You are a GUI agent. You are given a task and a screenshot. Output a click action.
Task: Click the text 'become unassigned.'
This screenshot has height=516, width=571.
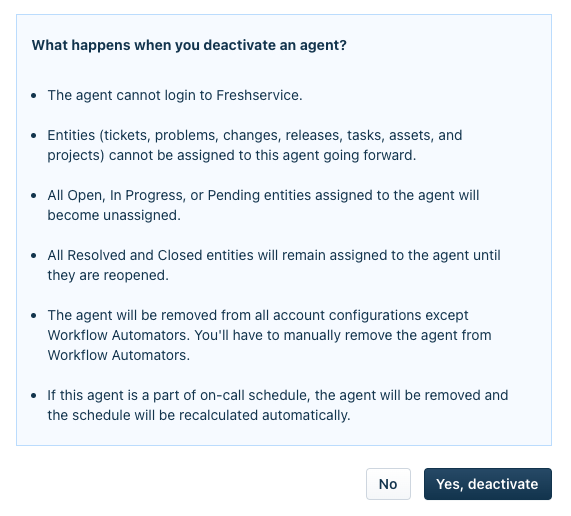pyautogui.click(x=114, y=215)
